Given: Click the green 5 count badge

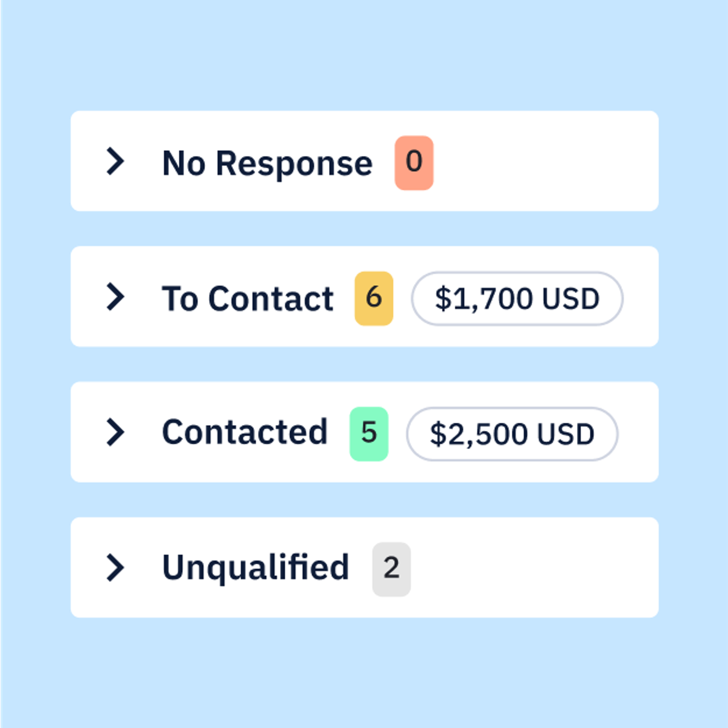Looking at the screenshot, I should [x=369, y=434].
